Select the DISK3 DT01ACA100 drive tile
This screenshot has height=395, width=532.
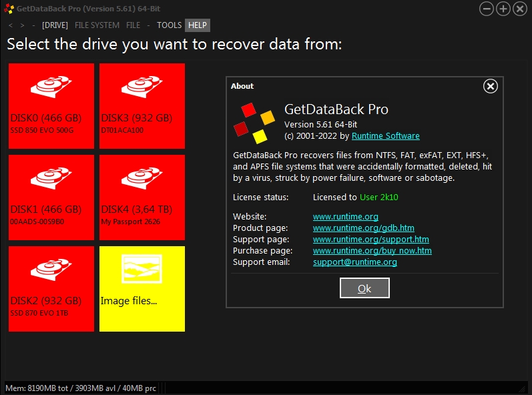[x=142, y=105]
